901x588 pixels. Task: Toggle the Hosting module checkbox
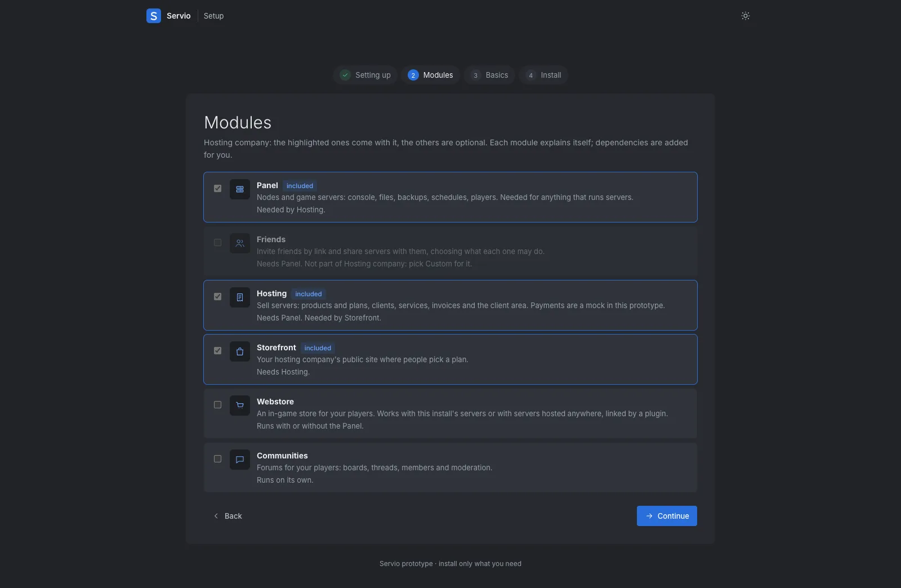point(218,297)
